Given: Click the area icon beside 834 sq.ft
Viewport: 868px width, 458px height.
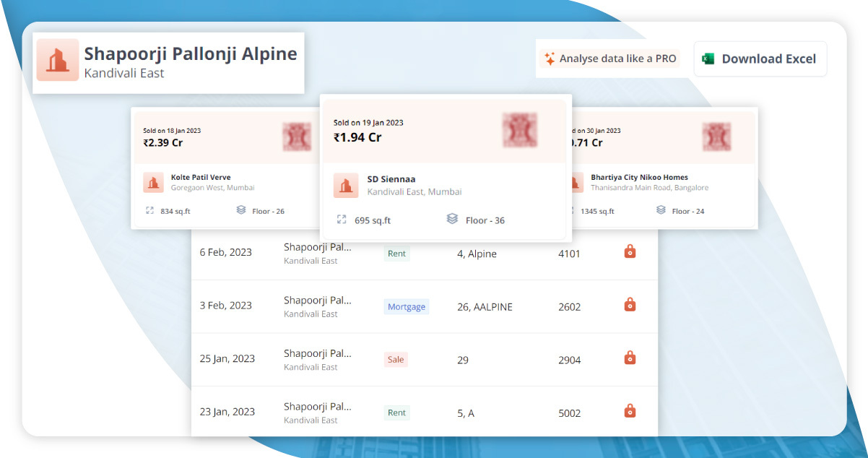Looking at the screenshot, I should pos(149,211).
